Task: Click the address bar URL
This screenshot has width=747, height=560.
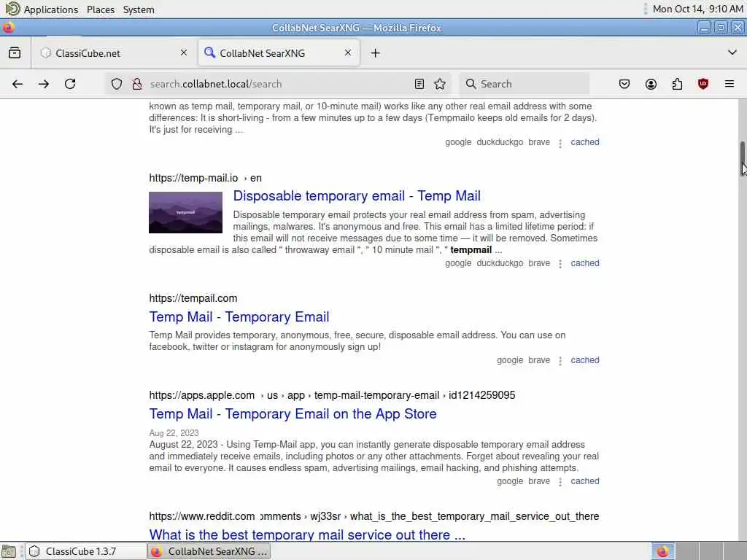Action: (216, 85)
